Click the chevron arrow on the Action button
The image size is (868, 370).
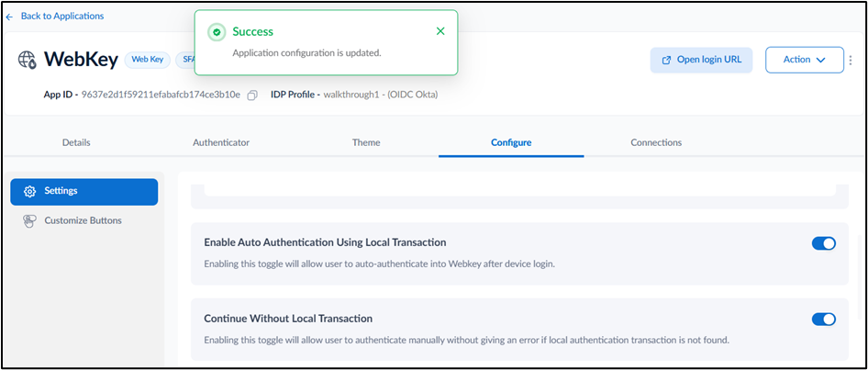pyautogui.click(x=821, y=61)
